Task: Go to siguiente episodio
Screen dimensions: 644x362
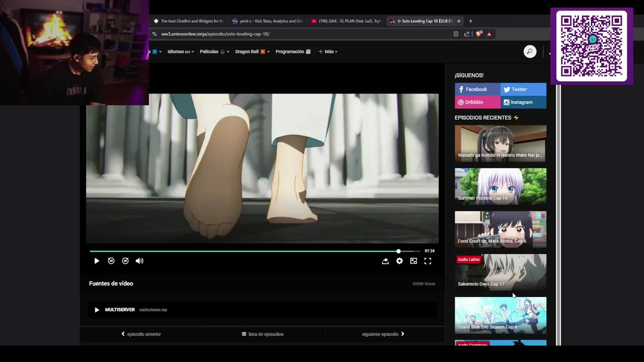Action: click(x=383, y=334)
